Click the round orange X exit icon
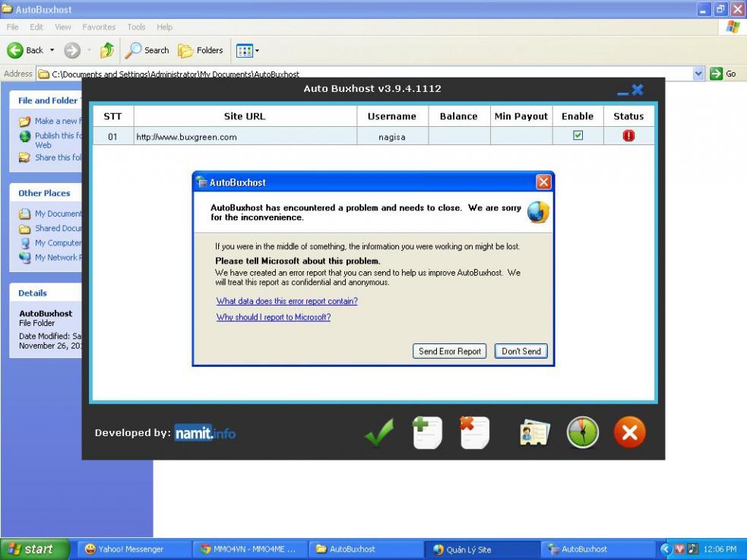747x560 pixels. (629, 432)
